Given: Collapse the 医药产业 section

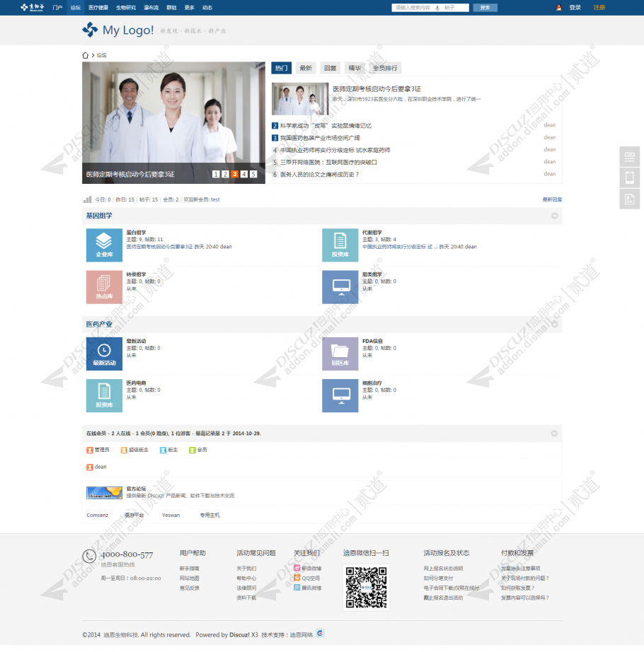Looking at the screenshot, I should pos(554,324).
